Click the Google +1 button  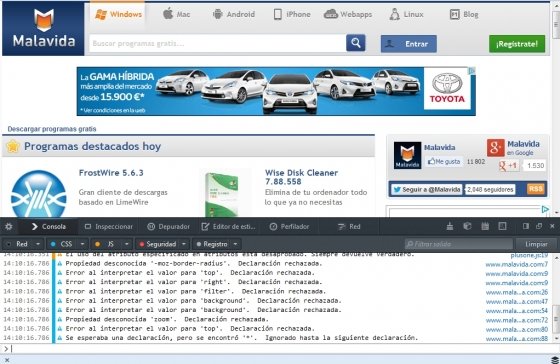(x=508, y=166)
